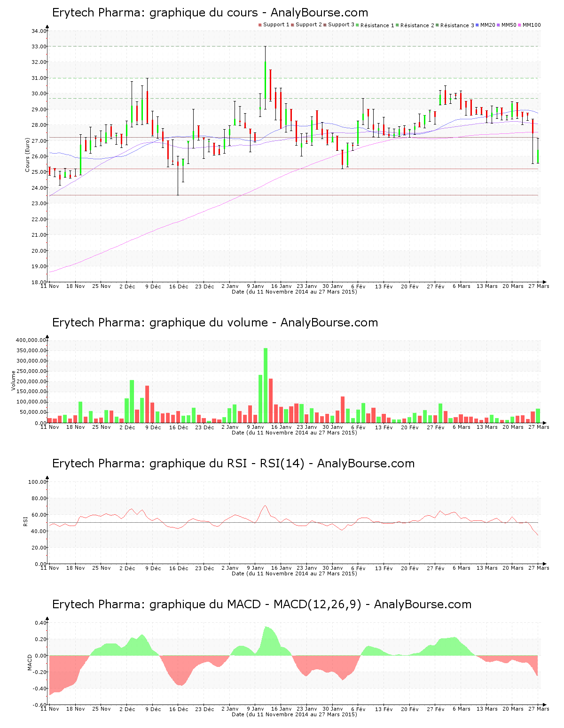Click the '0.40' MACD axis value

point(41,623)
